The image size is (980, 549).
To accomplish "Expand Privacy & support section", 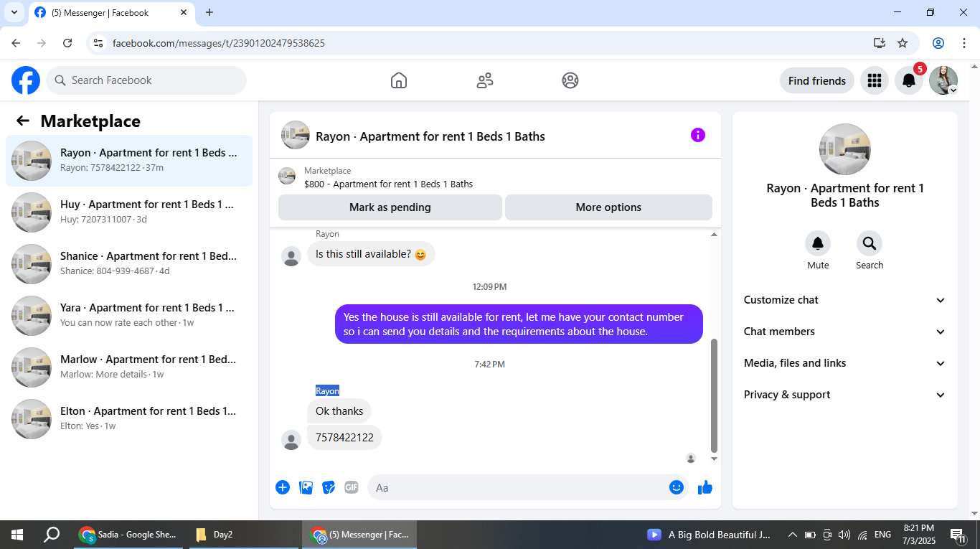I will tap(844, 395).
